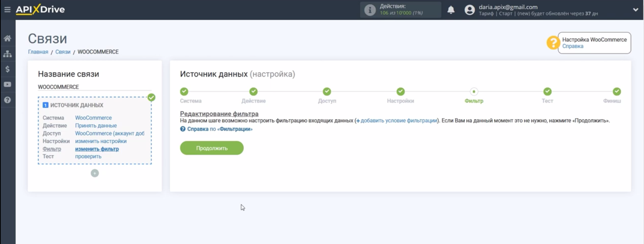This screenshot has width=644, height=244.
Task: Go to the Тест step
Action: 547,92
